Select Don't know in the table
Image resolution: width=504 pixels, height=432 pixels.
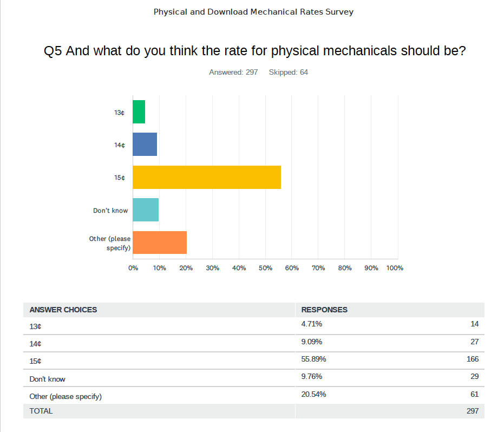(x=47, y=379)
